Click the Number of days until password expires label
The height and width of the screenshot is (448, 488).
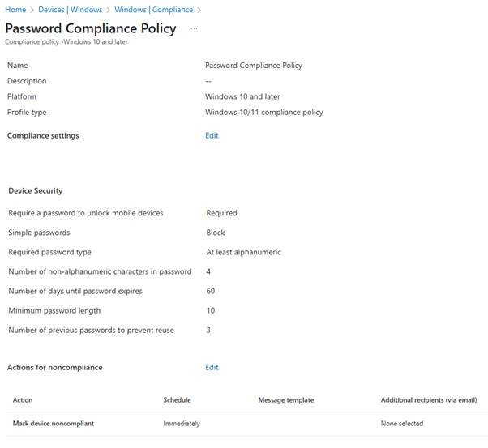[x=75, y=291]
